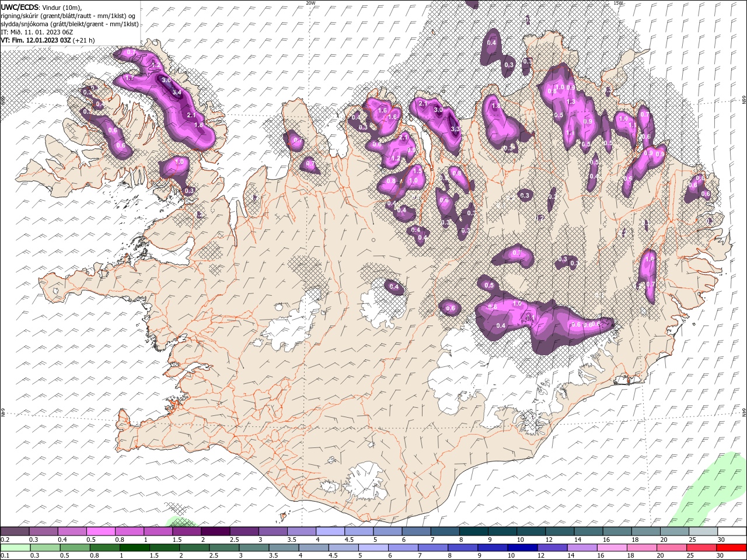Click lower legend deep blue swatch at 10

tap(522, 548)
